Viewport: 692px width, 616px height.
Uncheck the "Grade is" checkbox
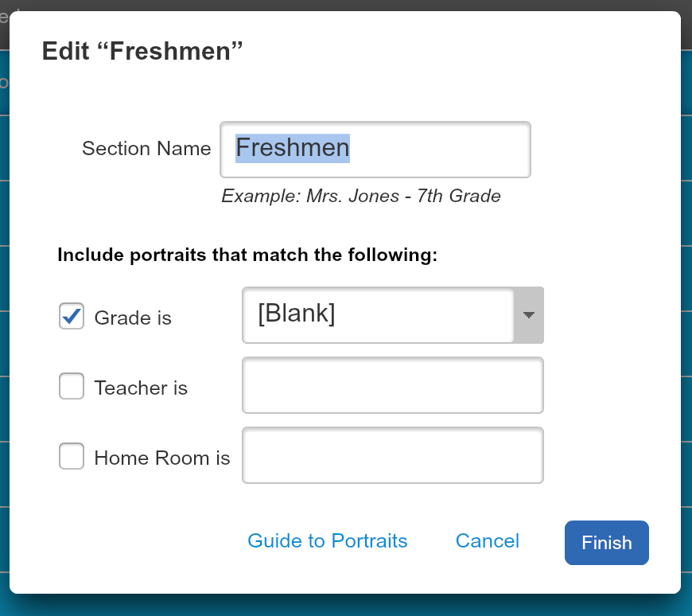[x=72, y=317]
